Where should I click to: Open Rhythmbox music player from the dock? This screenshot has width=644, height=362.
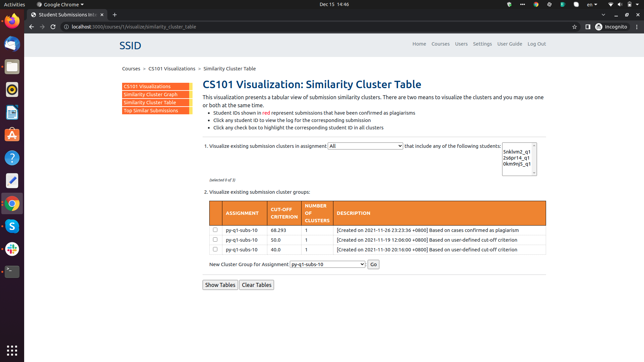click(12, 89)
